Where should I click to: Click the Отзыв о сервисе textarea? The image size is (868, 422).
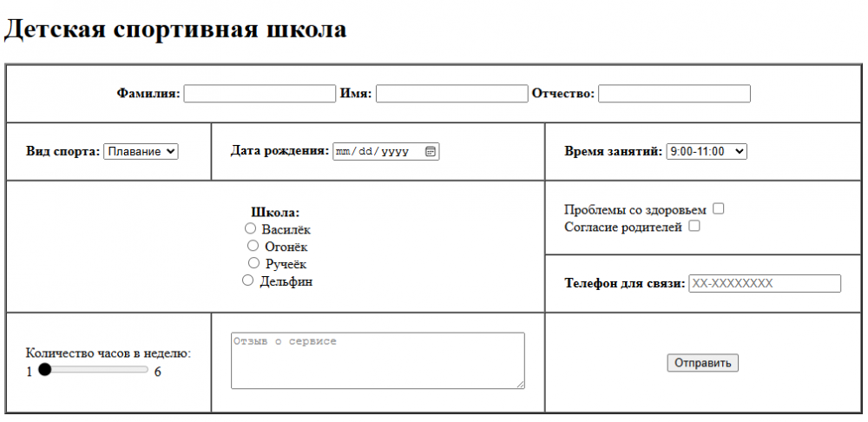[x=378, y=360]
